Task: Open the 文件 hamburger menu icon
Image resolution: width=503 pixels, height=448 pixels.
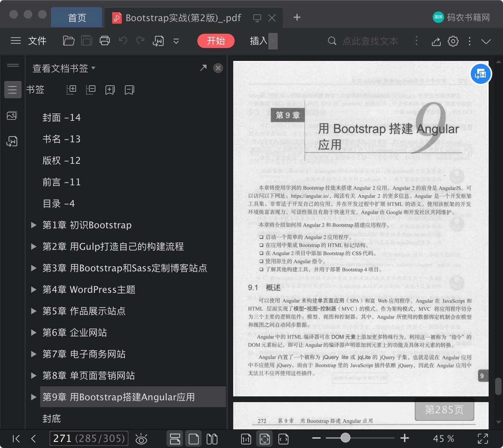Action: 16,41
